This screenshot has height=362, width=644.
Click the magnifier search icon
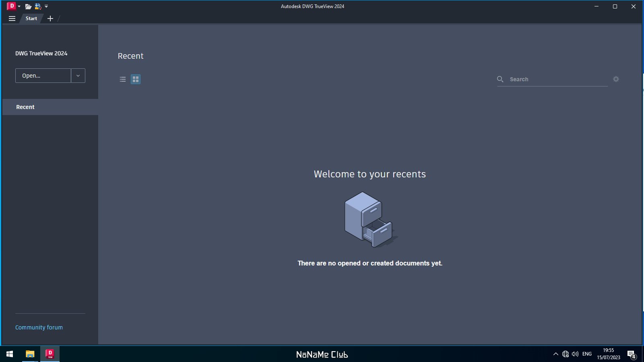(x=500, y=79)
